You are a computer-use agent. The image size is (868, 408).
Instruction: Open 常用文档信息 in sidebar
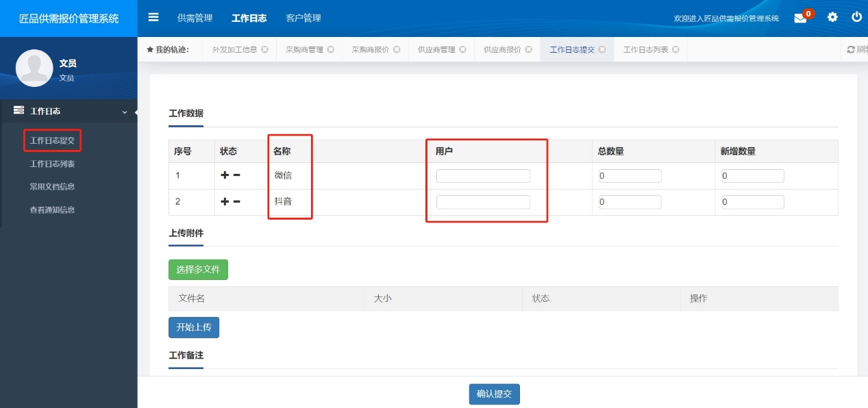(52, 187)
